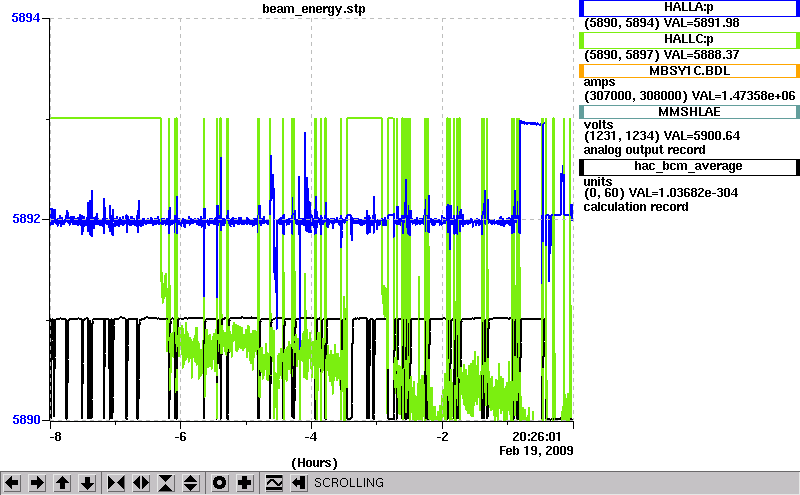
Task: Click the 'analog output record' description
Action: 644,150
